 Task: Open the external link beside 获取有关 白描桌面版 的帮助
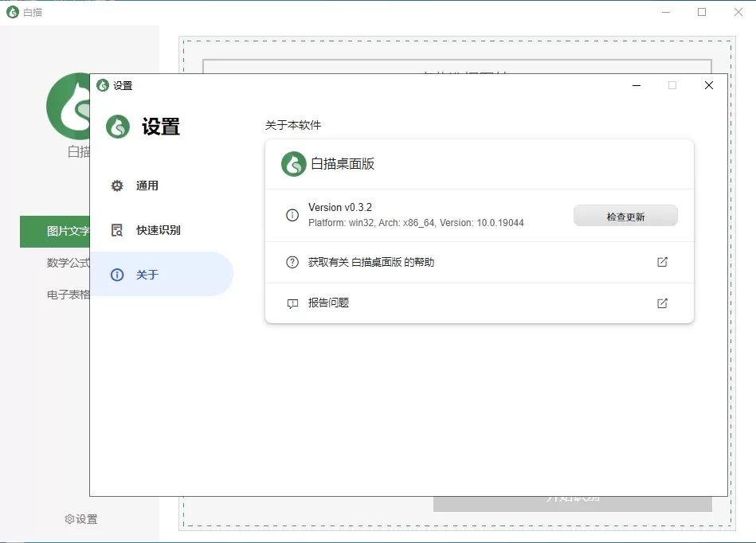662,262
